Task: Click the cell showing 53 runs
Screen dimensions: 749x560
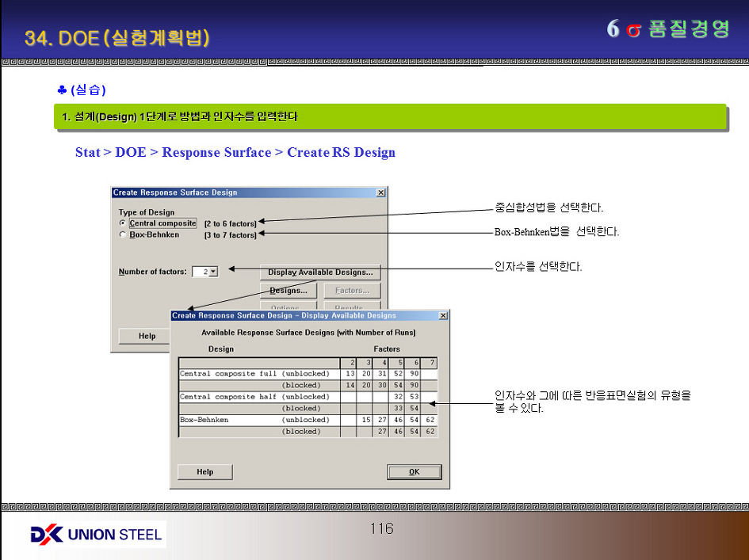Action: (413, 397)
